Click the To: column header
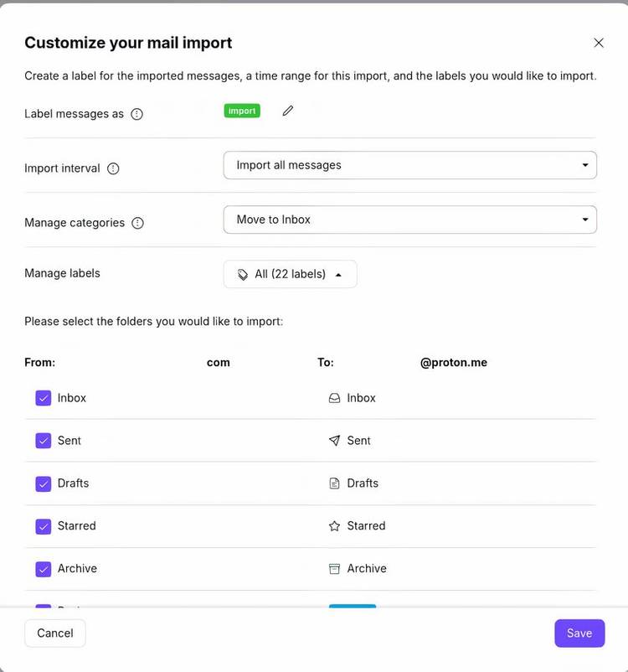Viewport: 628px width, 672px height. [326, 363]
